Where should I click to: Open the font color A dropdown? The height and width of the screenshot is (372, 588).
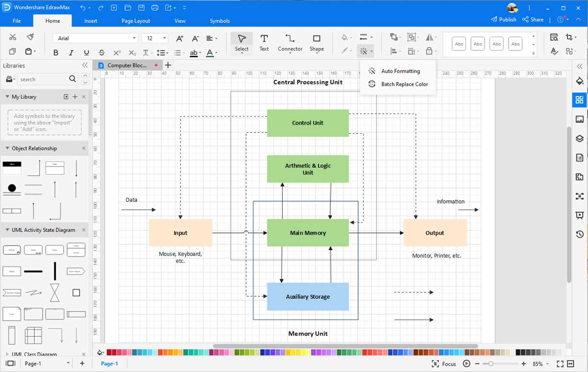coord(212,53)
